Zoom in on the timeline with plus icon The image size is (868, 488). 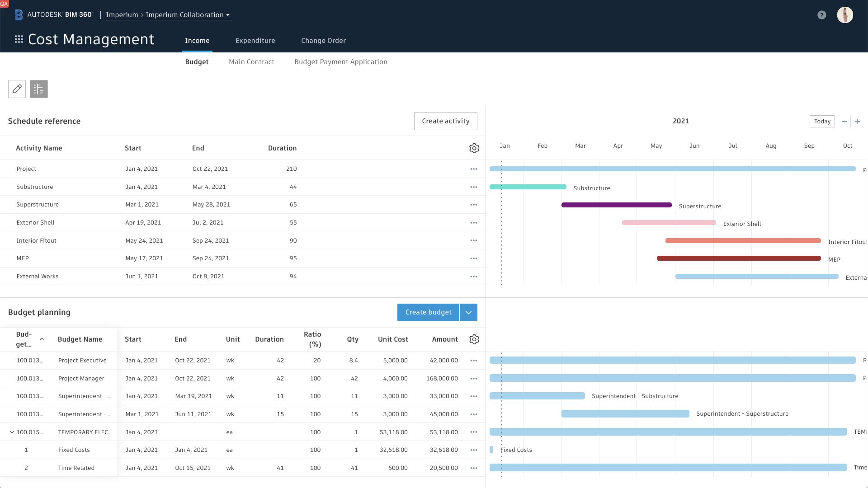(x=858, y=121)
